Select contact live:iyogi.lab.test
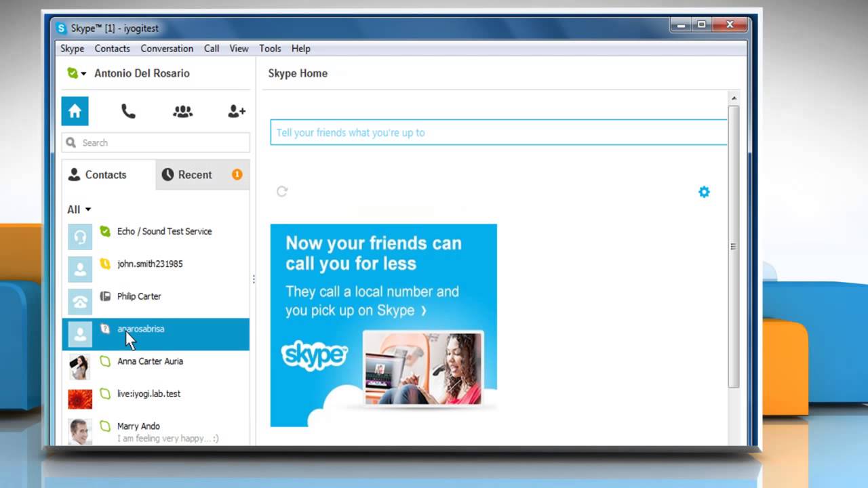Screen dimensions: 868x488 pos(156,399)
